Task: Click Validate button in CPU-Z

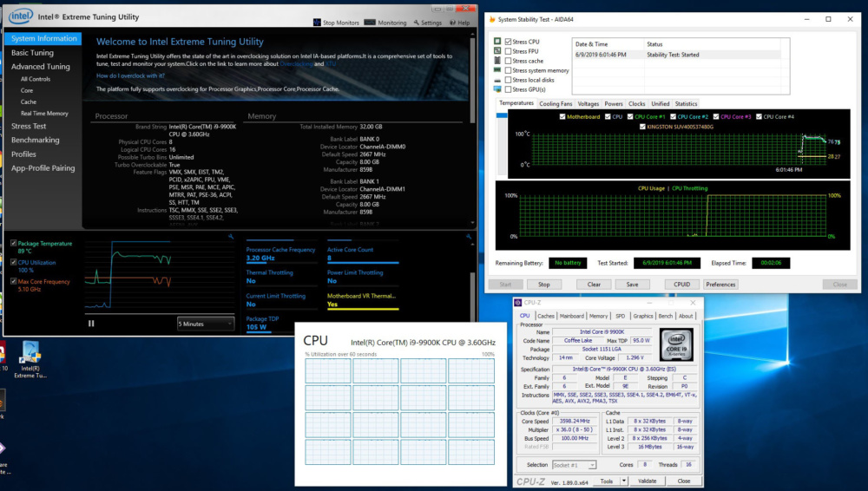Action: click(647, 481)
